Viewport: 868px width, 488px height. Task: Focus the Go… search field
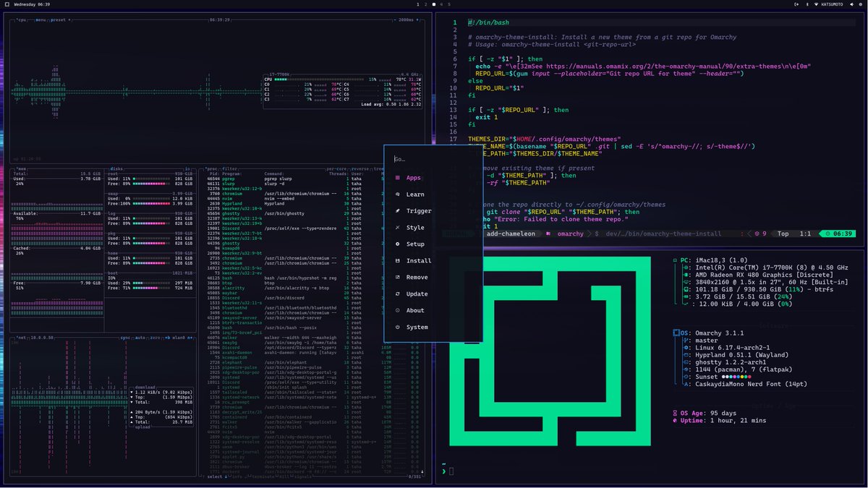click(x=433, y=159)
